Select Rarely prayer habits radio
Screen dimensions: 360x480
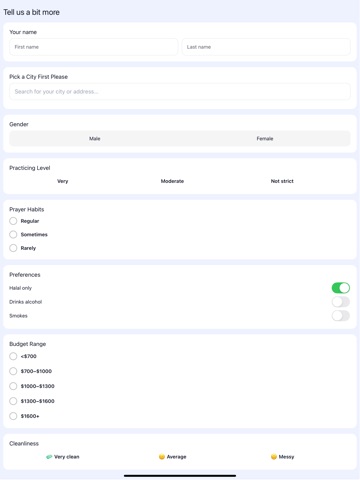13,248
